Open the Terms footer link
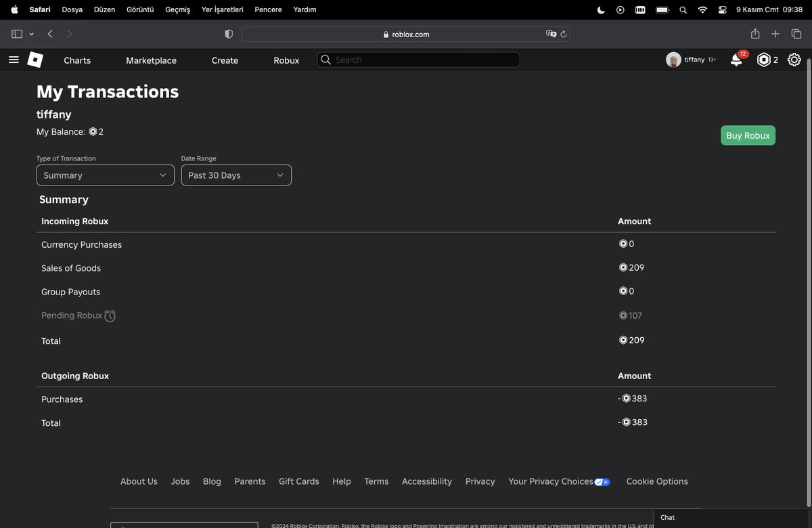Viewport: 812px width, 528px height. (x=376, y=481)
